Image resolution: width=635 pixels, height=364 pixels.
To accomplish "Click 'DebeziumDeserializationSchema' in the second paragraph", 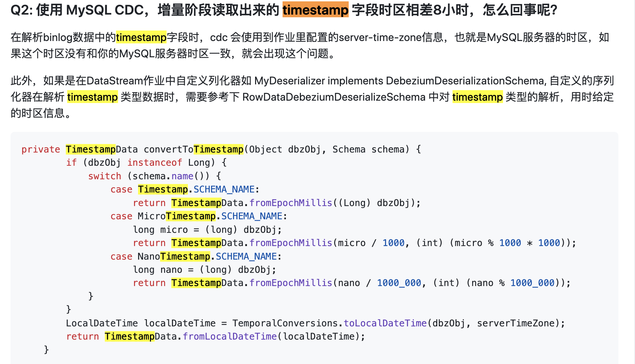I will click(x=465, y=81).
